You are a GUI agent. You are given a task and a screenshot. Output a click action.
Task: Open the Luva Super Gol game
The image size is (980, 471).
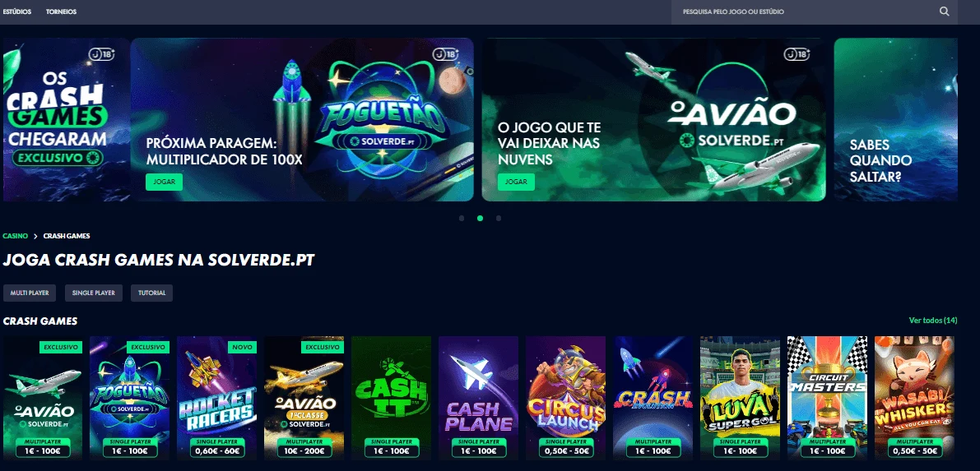740,397
